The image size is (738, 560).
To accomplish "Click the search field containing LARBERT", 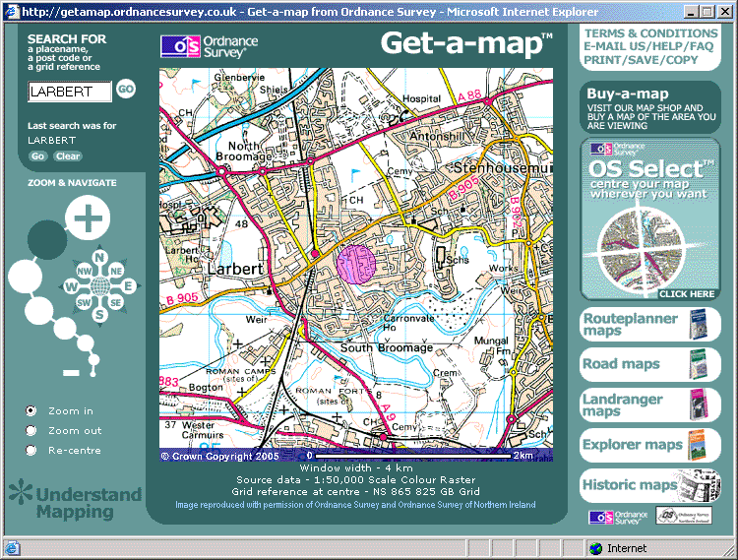I will 70,92.
